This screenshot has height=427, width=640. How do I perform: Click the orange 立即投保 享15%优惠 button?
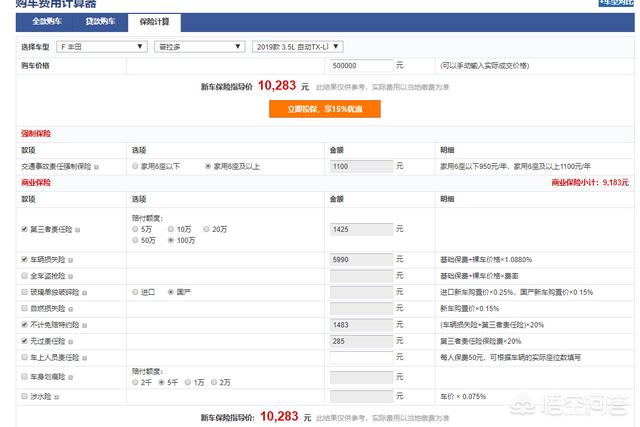[325, 109]
